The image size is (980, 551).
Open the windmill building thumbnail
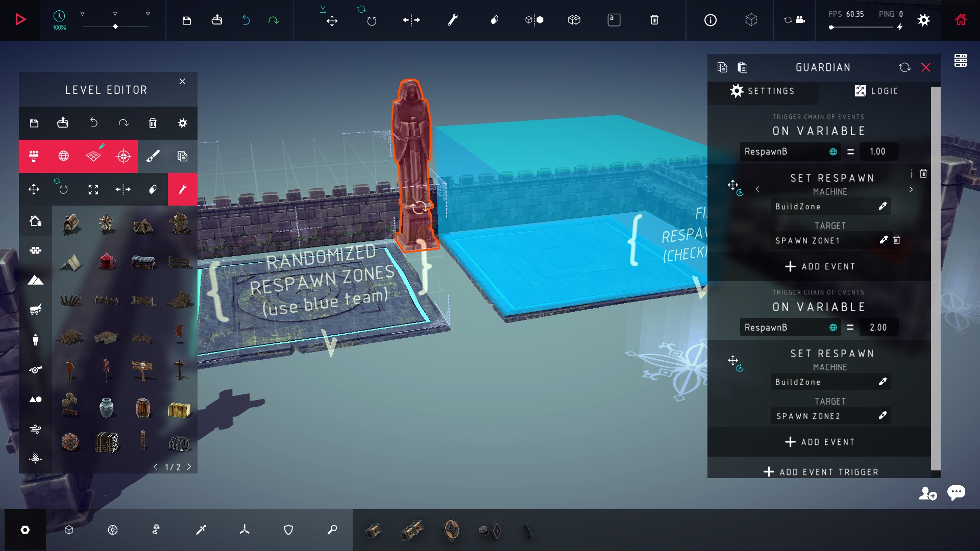[x=107, y=223]
